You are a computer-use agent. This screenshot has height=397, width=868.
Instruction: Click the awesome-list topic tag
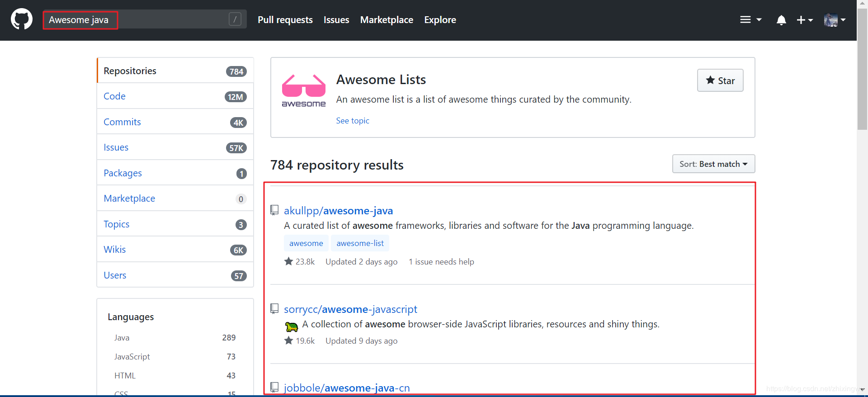coord(360,243)
